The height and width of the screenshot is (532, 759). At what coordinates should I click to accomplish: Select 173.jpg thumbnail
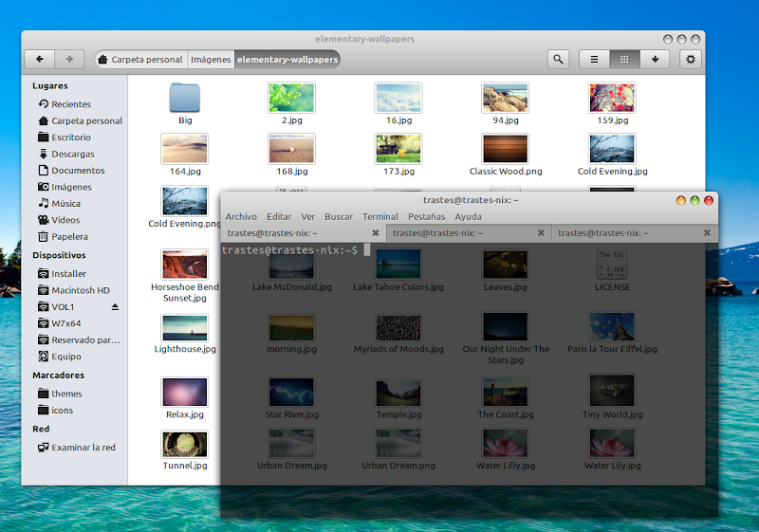pyautogui.click(x=398, y=149)
